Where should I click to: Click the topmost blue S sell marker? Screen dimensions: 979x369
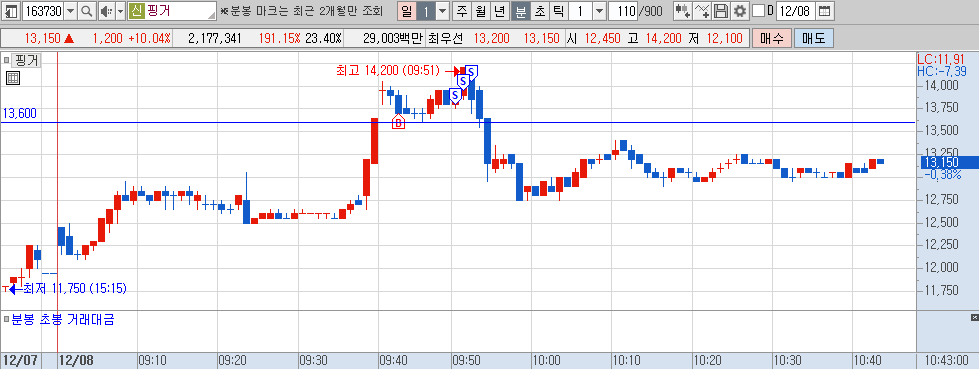472,71
